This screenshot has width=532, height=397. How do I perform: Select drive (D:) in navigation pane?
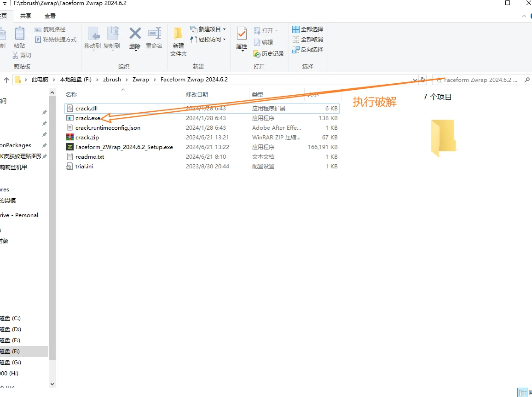click(11, 329)
